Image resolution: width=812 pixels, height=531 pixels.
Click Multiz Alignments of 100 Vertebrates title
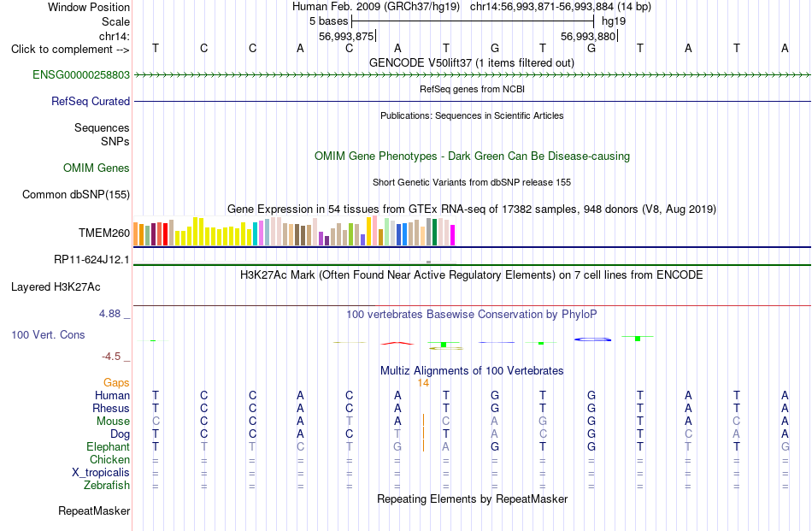tap(472, 370)
